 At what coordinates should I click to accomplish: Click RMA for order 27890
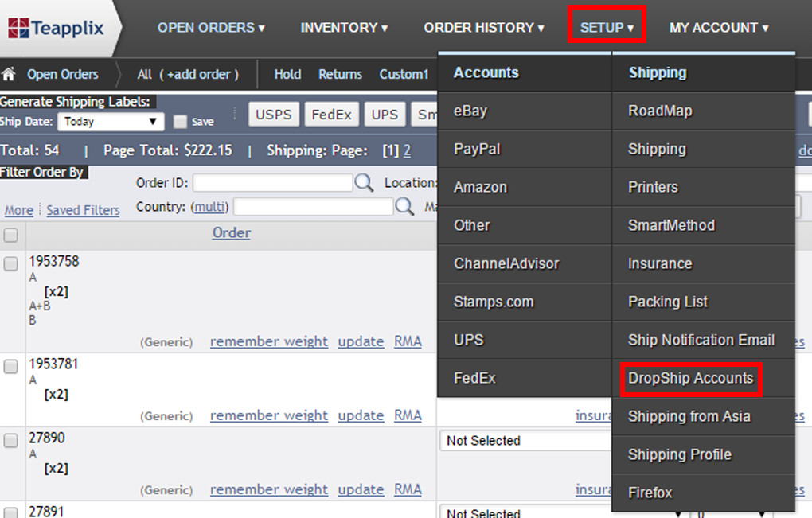pos(408,489)
